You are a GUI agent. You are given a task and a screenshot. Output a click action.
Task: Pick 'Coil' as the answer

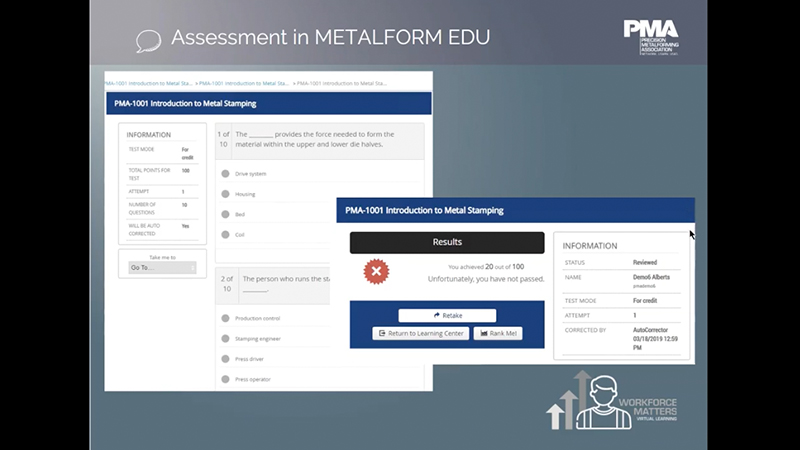225,235
